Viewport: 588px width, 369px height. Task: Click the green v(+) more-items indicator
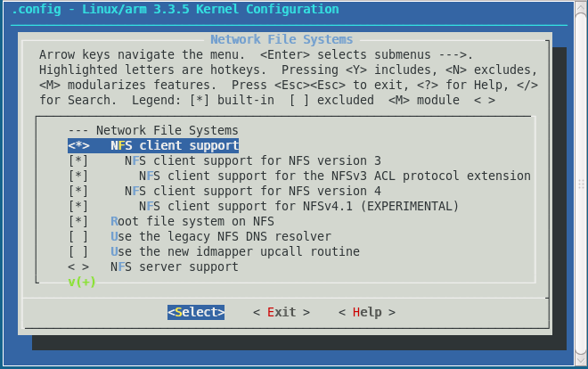point(82,282)
